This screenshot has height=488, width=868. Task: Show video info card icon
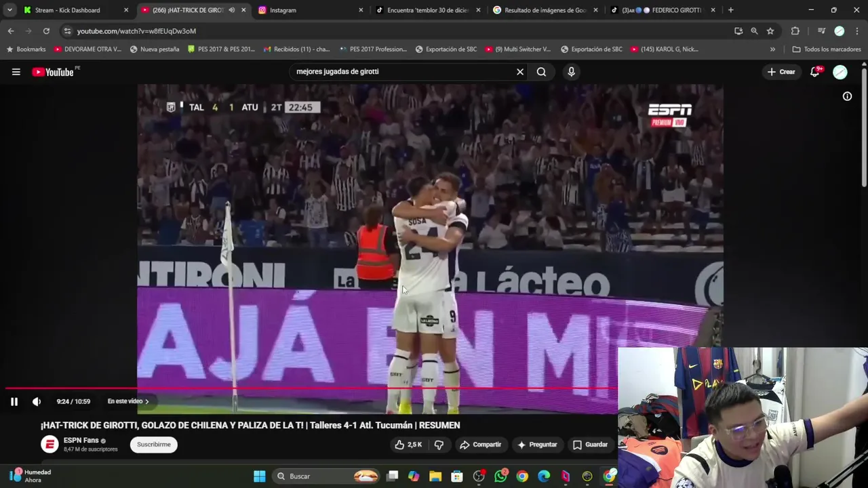pos(847,96)
